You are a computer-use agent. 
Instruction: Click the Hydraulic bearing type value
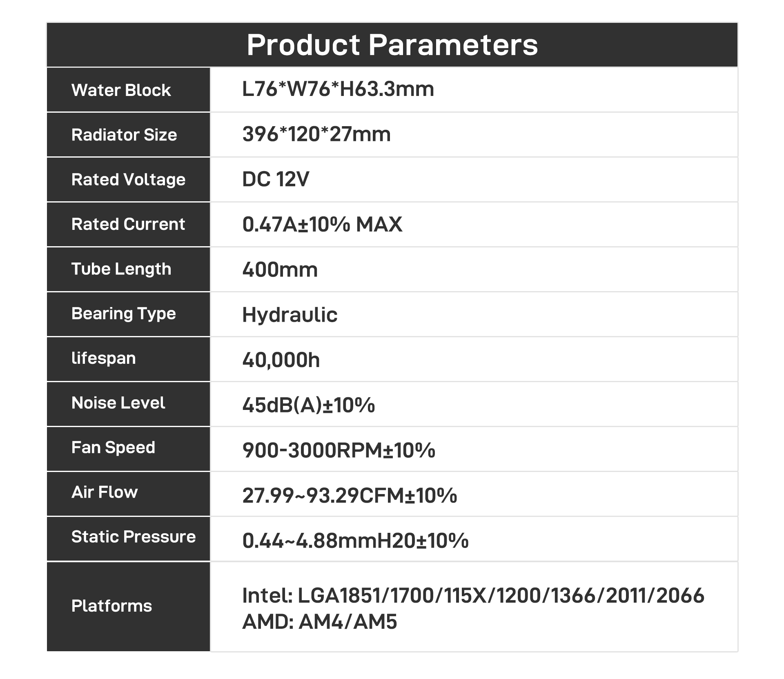pos(290,315)
